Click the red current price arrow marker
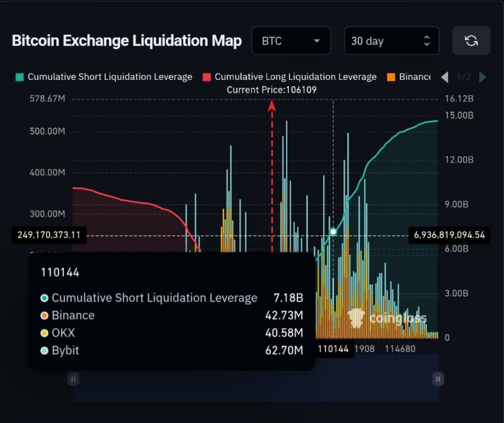This screenshot has width=504, height=423. coord(272,106)
